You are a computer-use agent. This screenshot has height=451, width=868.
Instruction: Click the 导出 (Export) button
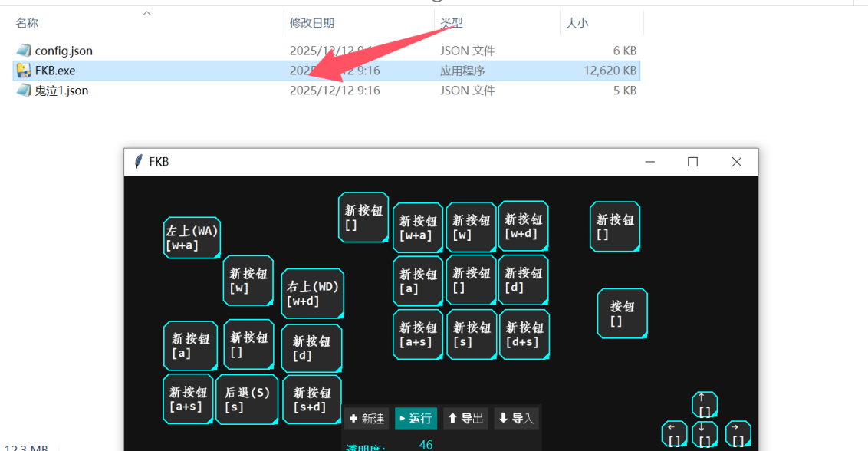(x=465, y=418)
